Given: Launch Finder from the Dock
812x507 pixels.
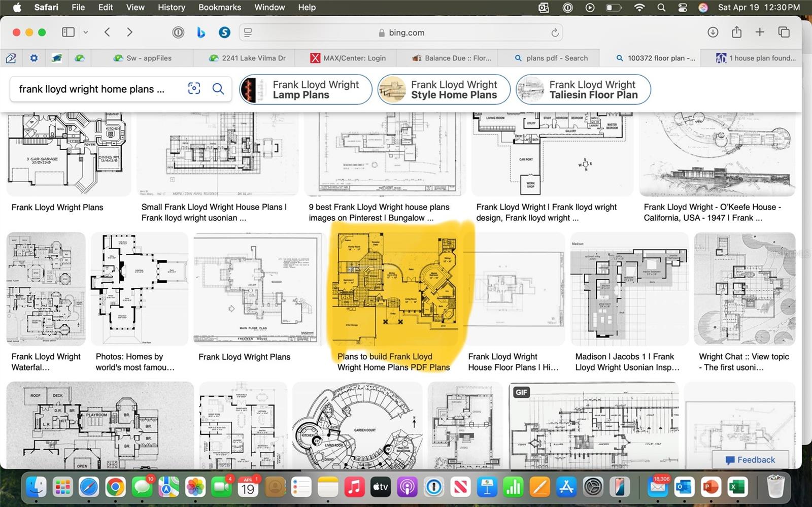Looking at the screenshot, I should 36,487.
